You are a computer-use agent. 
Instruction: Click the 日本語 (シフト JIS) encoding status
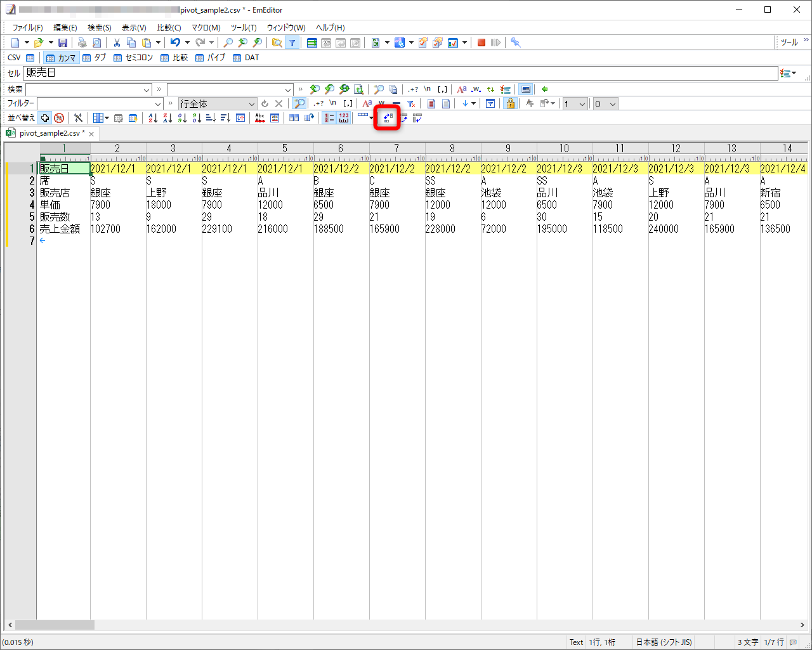[x=664, y=642]
